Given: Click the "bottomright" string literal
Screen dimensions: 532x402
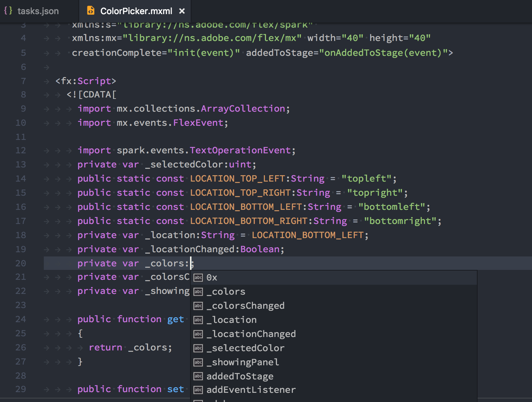Looking at the screenshot, I should (401, 221).
